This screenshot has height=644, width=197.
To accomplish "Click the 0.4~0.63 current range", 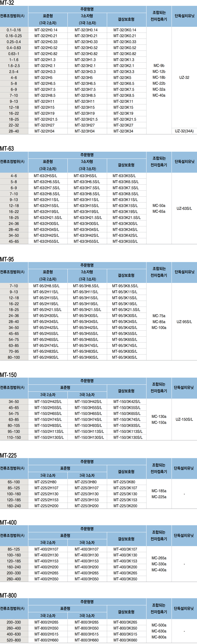I will 14,48.
